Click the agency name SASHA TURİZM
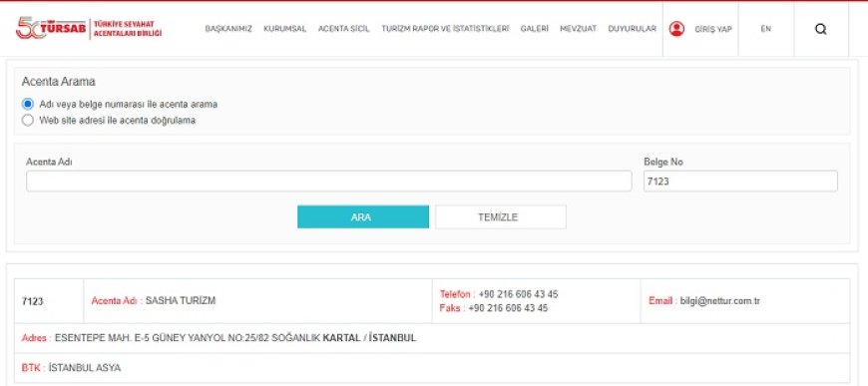This screenshot has height=386, width=868. 181,300
